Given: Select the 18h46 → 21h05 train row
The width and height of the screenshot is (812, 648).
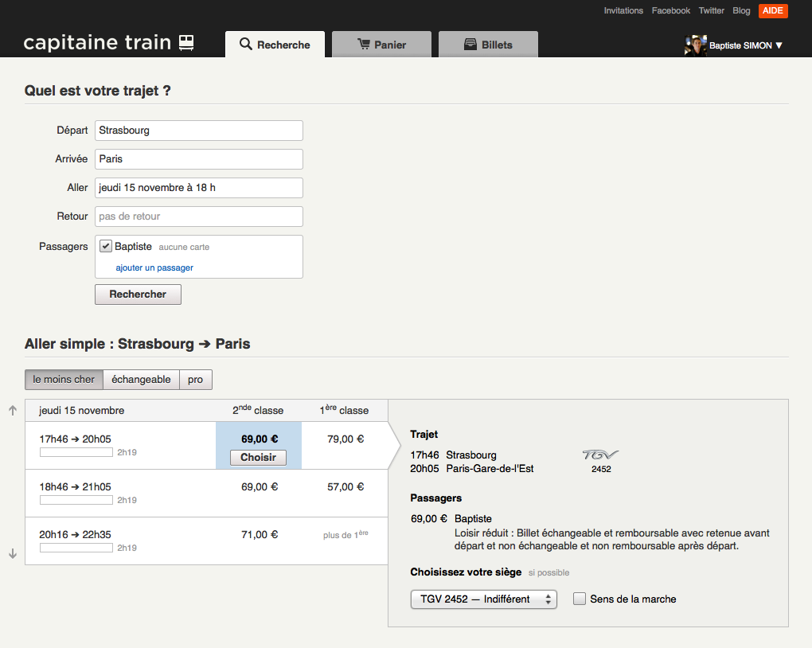Looking at the screenshot, I should click(206, 493).
